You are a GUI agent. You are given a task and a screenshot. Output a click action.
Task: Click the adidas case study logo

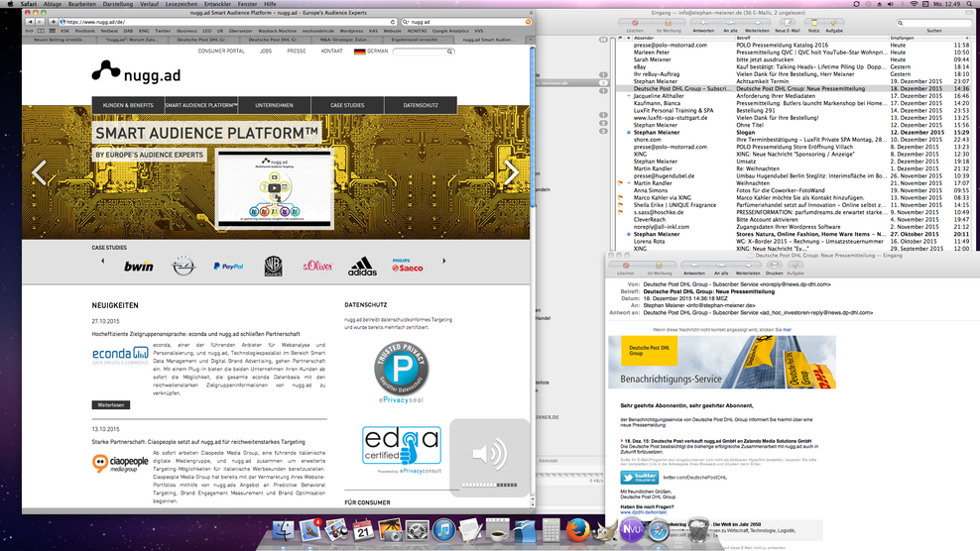click(362, 267)
